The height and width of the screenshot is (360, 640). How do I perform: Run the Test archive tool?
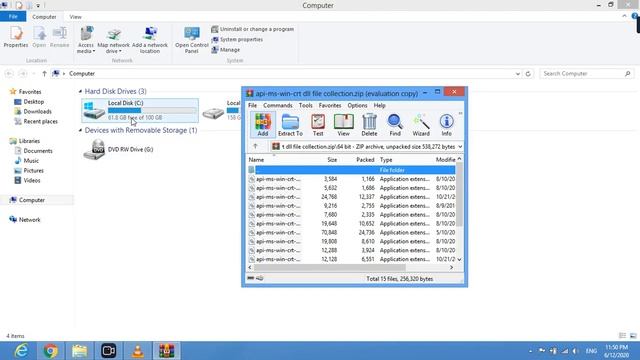coord(318,124)
